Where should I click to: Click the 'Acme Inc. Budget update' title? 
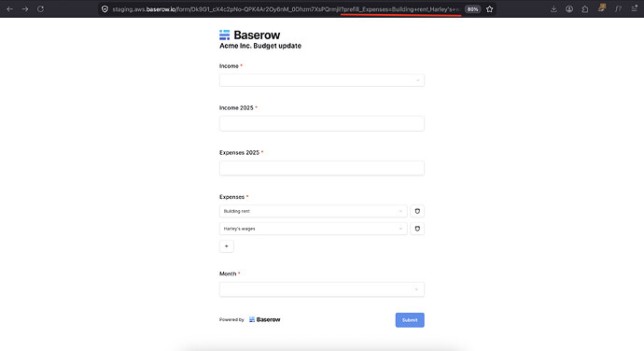point(260,46)
